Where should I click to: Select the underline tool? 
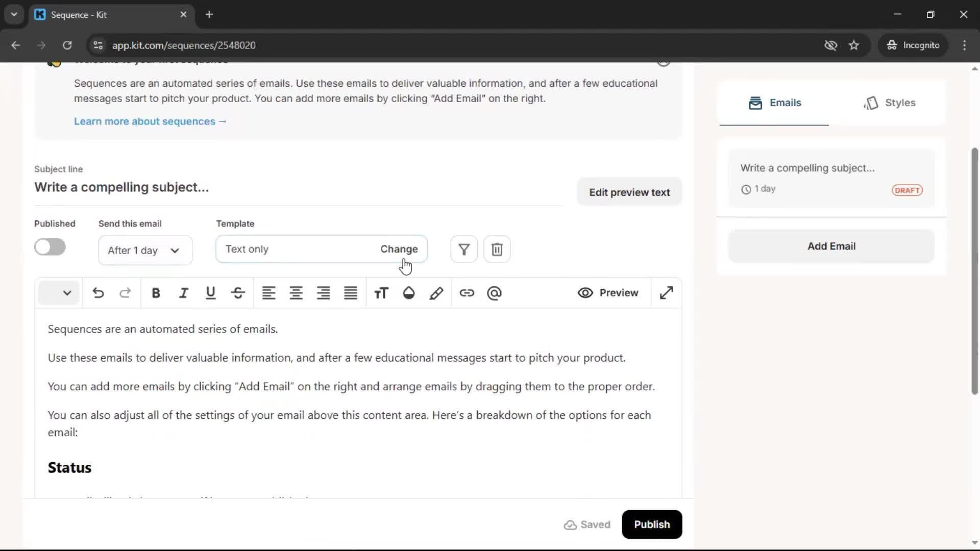210,293
